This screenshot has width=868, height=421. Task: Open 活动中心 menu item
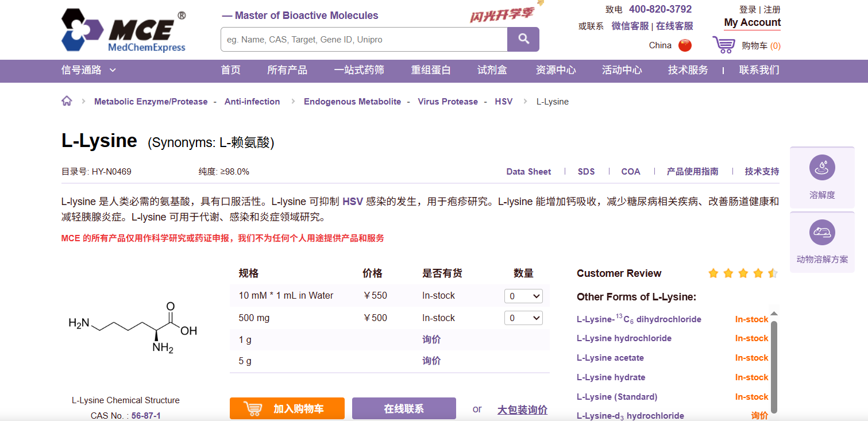pos(622,70)
